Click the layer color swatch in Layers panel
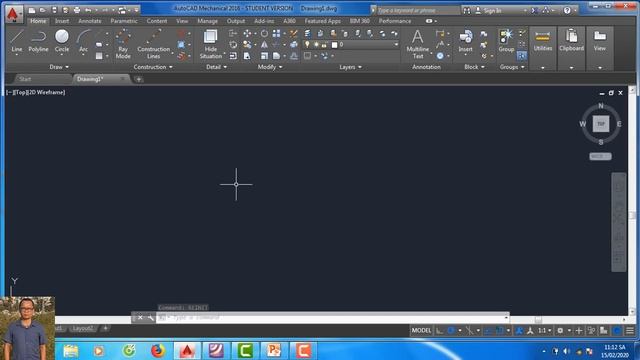640x360 pixels. click(334, 44)
